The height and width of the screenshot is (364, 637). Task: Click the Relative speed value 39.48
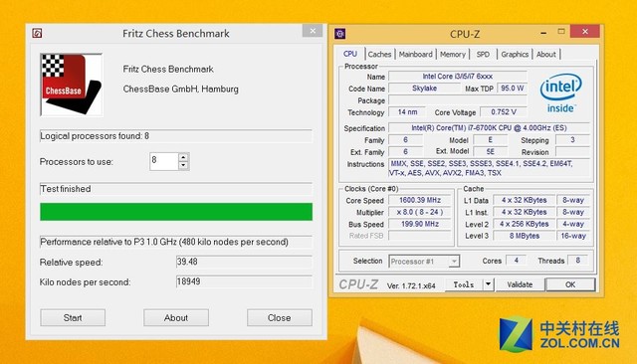244,262
